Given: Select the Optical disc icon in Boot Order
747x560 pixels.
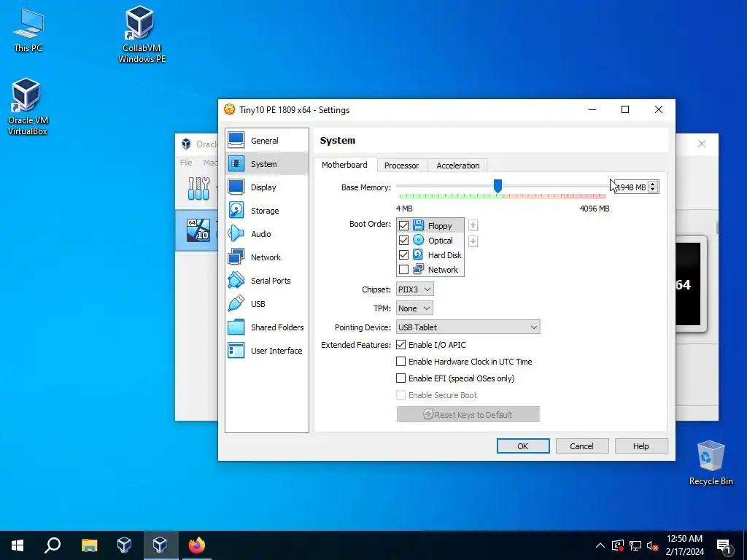Looking at the screenshot, I should point(418,240).
